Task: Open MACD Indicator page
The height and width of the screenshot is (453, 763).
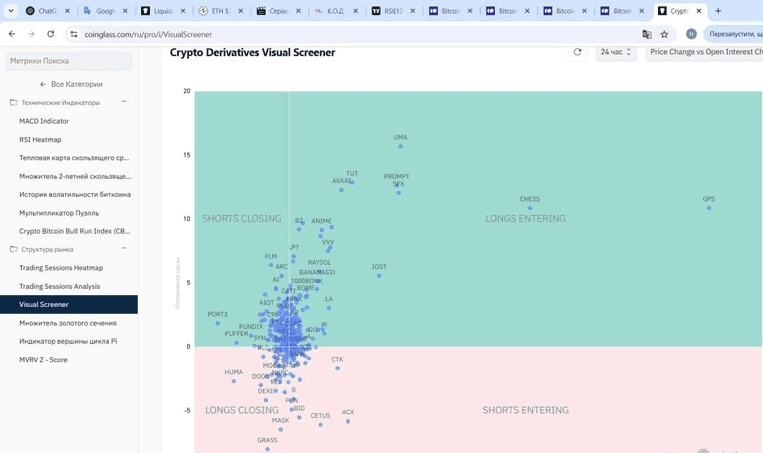Action: point(44,121)
